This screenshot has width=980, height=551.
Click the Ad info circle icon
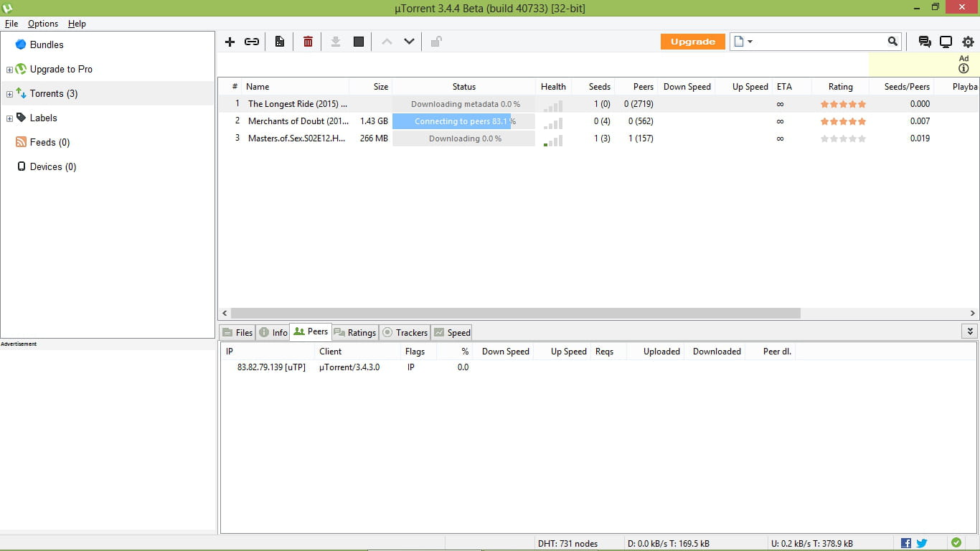[x=963, y=69]
